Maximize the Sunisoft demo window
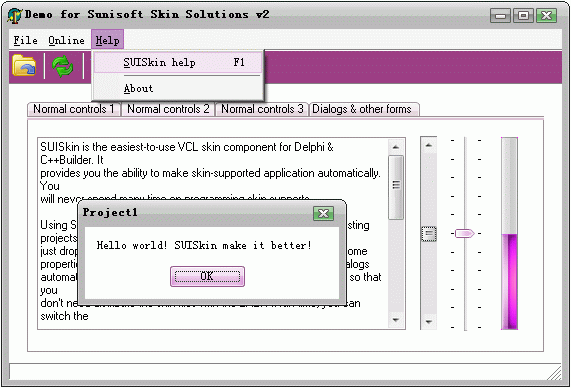This screenshot has width=571, height=388. pyautogui.click(x=524, y=16)
